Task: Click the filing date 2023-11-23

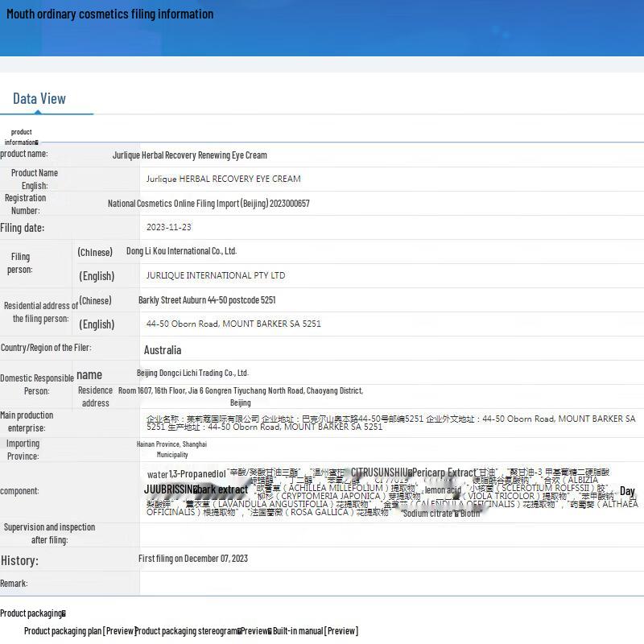Action: tap(169, 228)
